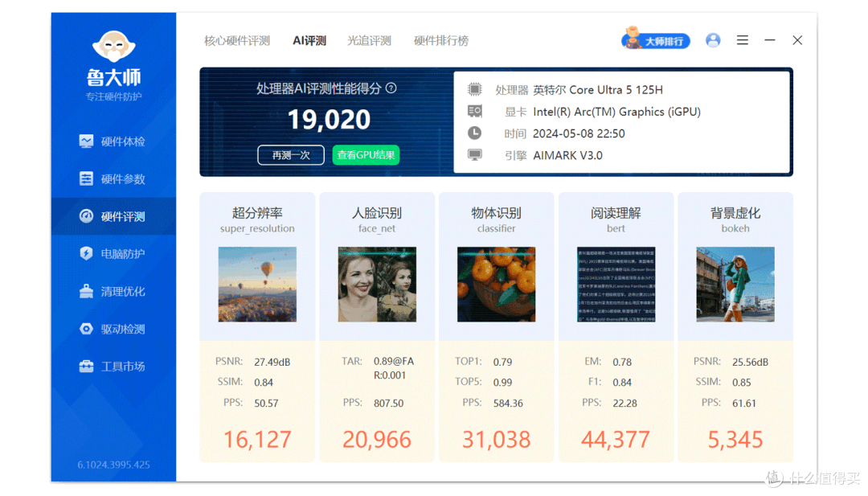Open 清理优化 broom icon

click(x=86, y=291)
